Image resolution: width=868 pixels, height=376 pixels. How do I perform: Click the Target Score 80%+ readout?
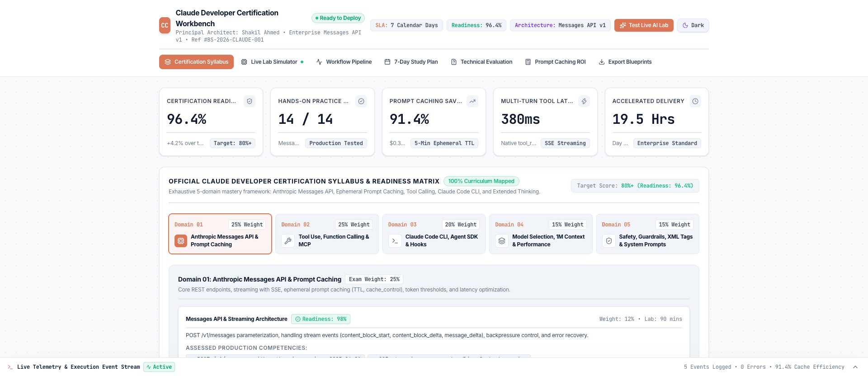coord(635,186)
